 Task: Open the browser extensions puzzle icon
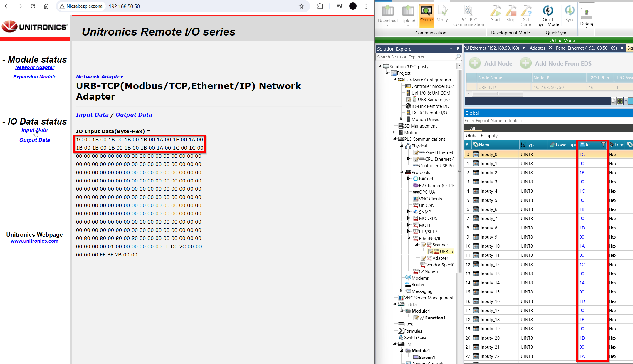click(x=320, y=6)
